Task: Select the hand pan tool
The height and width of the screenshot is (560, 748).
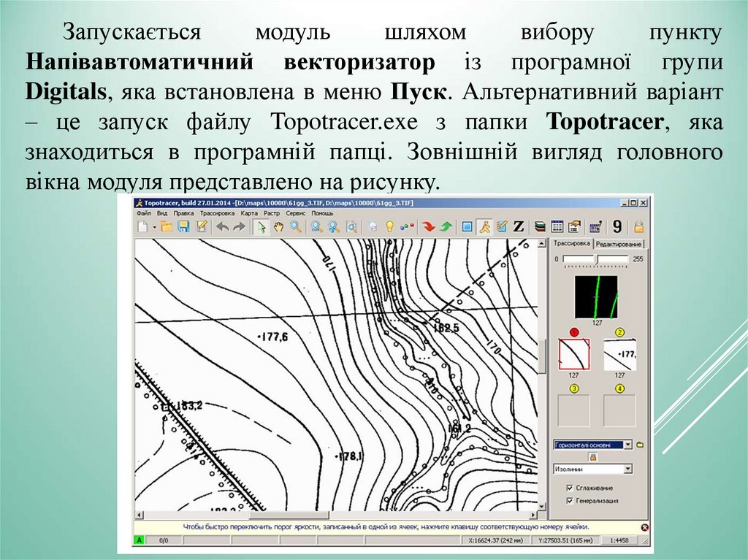Action: 278,227
